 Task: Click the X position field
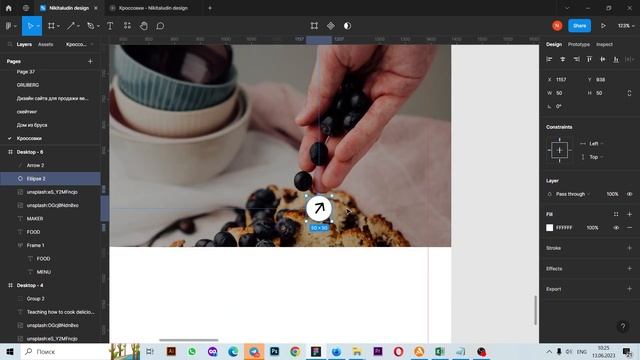(563, 80)
